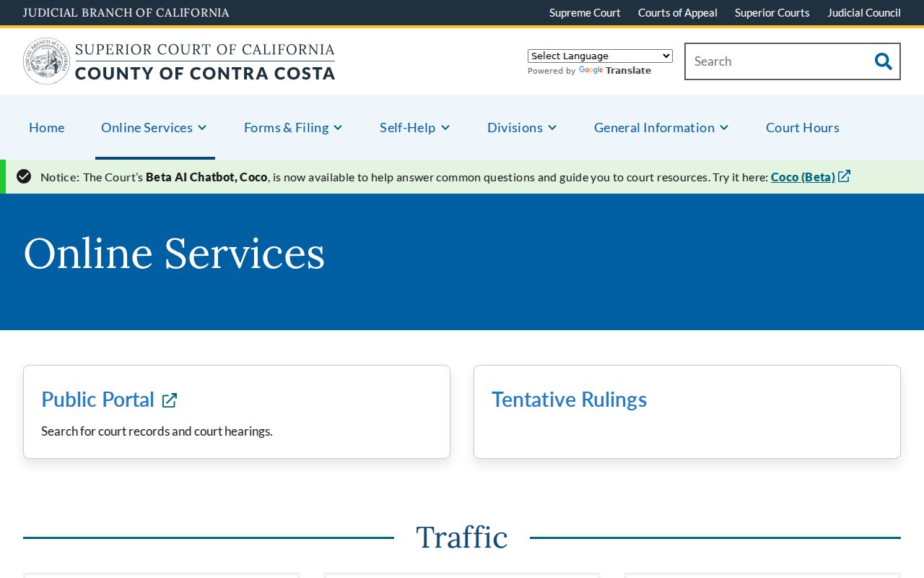
Task: Open the Public Portal link
Action: pyautogui.click(x=98, y=400)
